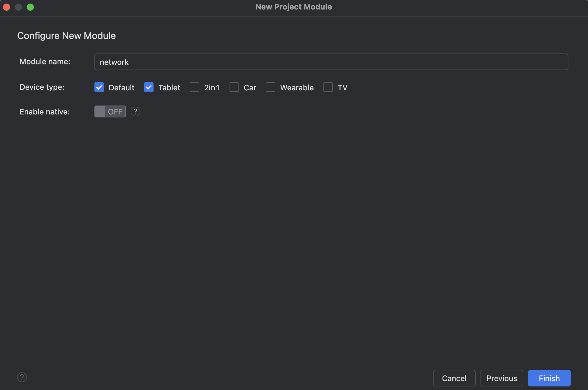
Task: Minimize the dialog using the gray window button
Action: (18, 7)
